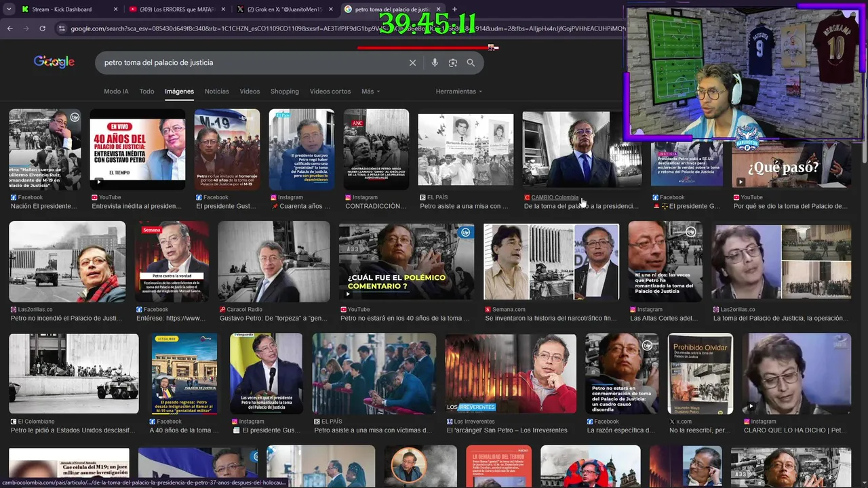Open Gustavo Petro: De torpeza link

274,318
